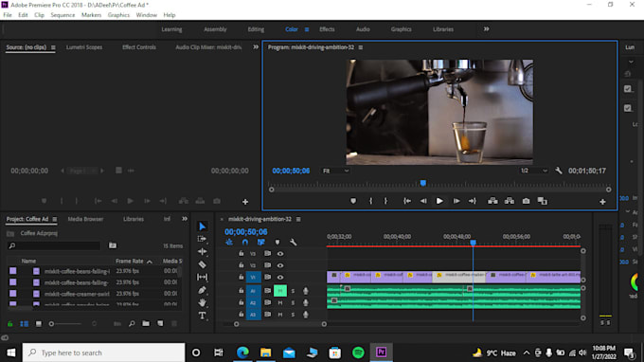Select the Ripple Edit tool
This screenshot has height=362, width=644.
pos(202,251)
